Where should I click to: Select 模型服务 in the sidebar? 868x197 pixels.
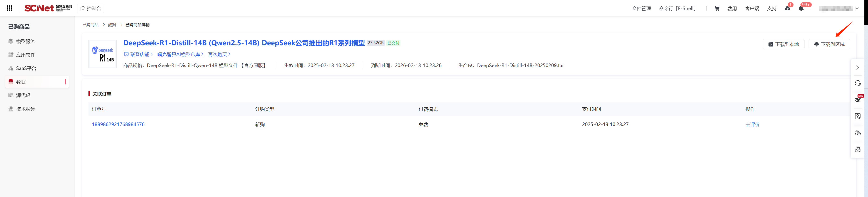tap(26, 41)
